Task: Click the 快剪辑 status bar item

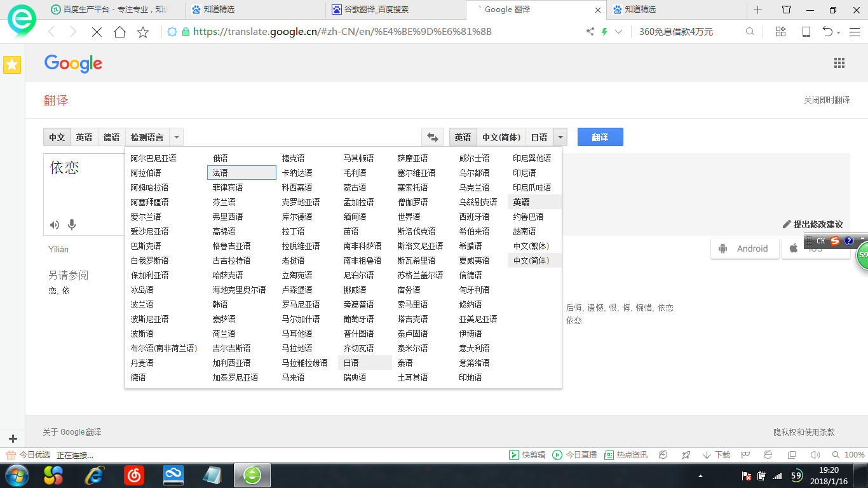Action: [x=527, y=455]
